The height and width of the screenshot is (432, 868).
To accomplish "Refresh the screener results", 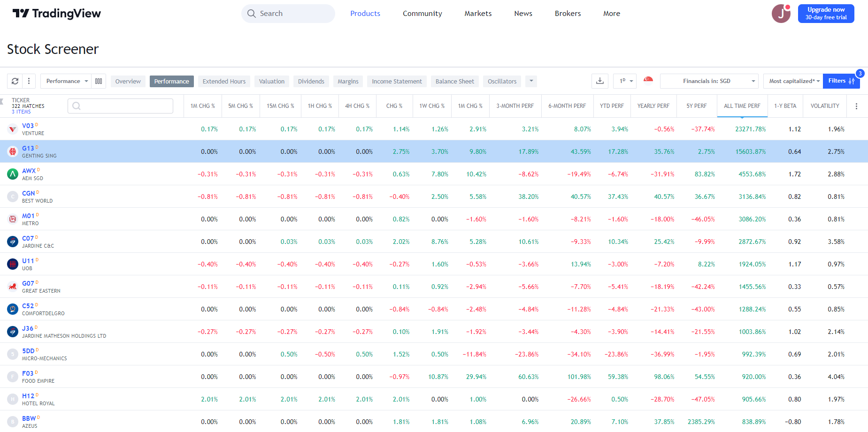I will click(x=15, y=81).
